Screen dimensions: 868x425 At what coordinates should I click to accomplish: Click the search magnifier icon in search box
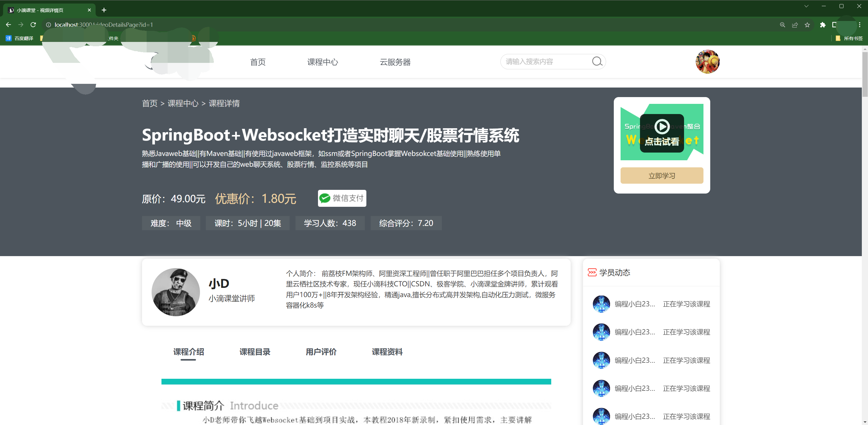point(597,61)
